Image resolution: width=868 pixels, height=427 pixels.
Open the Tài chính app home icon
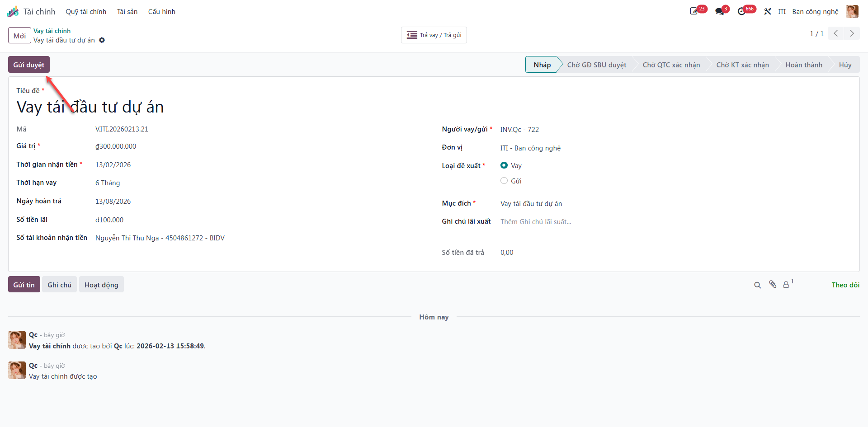[x=13, y=12]
